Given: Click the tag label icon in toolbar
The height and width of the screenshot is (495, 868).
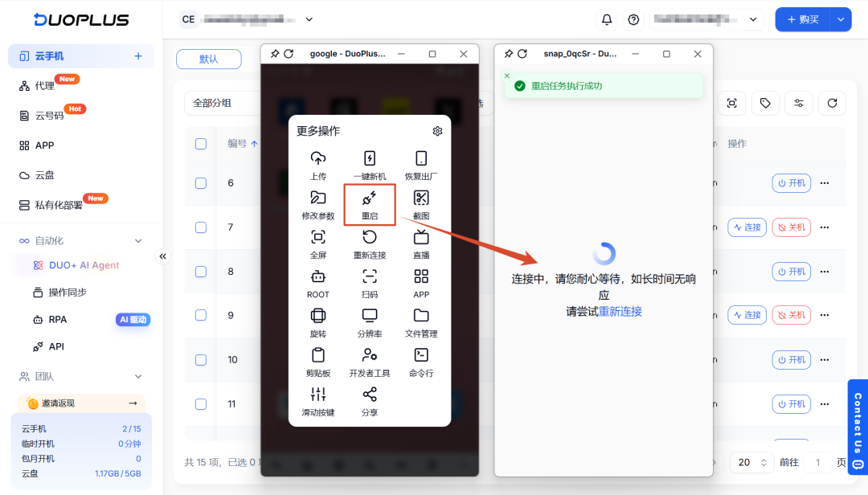Looking at the screenshot, I should pyautogui.click(x=765, y=103).
